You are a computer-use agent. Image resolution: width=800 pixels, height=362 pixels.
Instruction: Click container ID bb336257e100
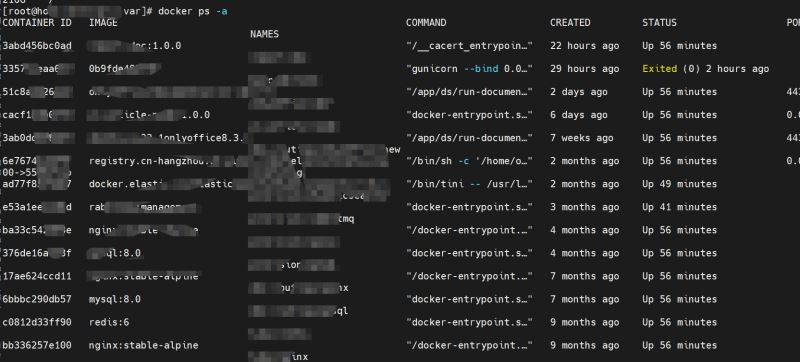tap(37, 345)
